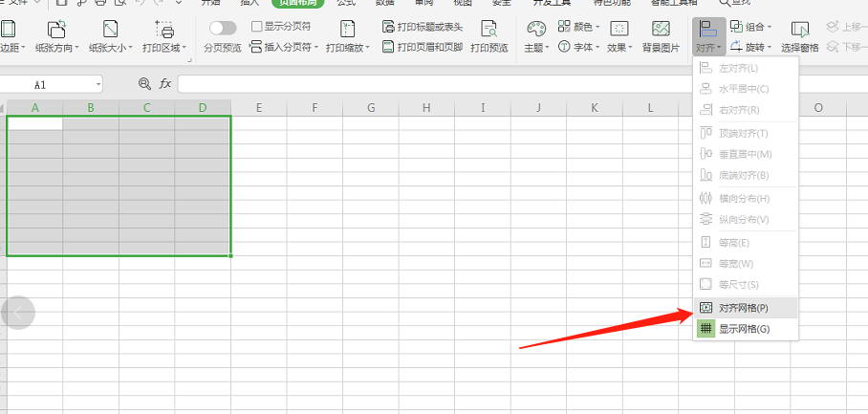Screen dimensions: 868x414
Task: Open the page setup dialog launcher
Action: [x=189, y=60]
